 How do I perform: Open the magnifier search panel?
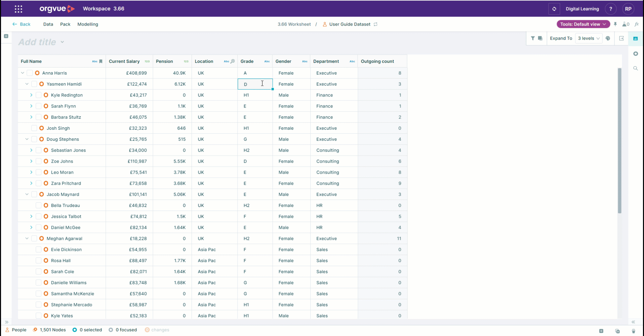point(635,68)
